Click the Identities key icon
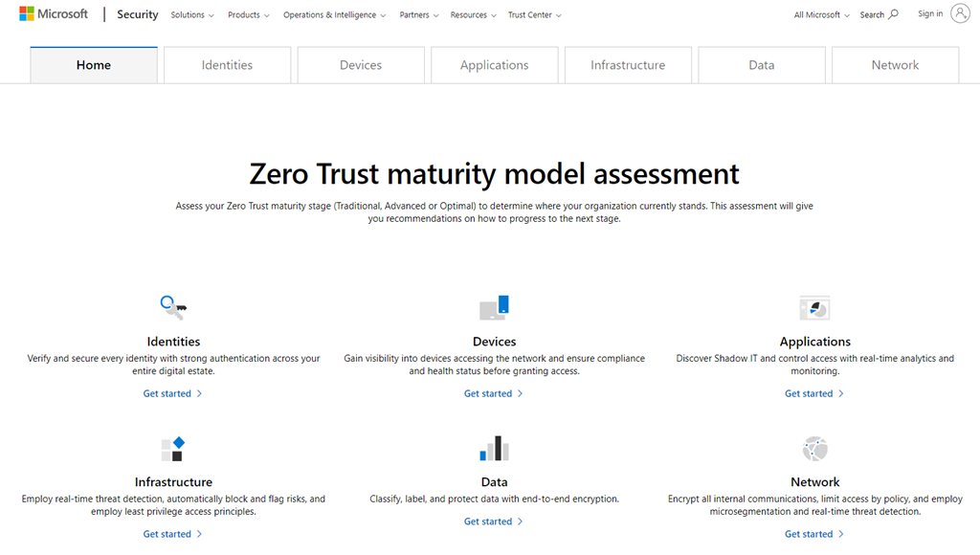 pos(173,307)
